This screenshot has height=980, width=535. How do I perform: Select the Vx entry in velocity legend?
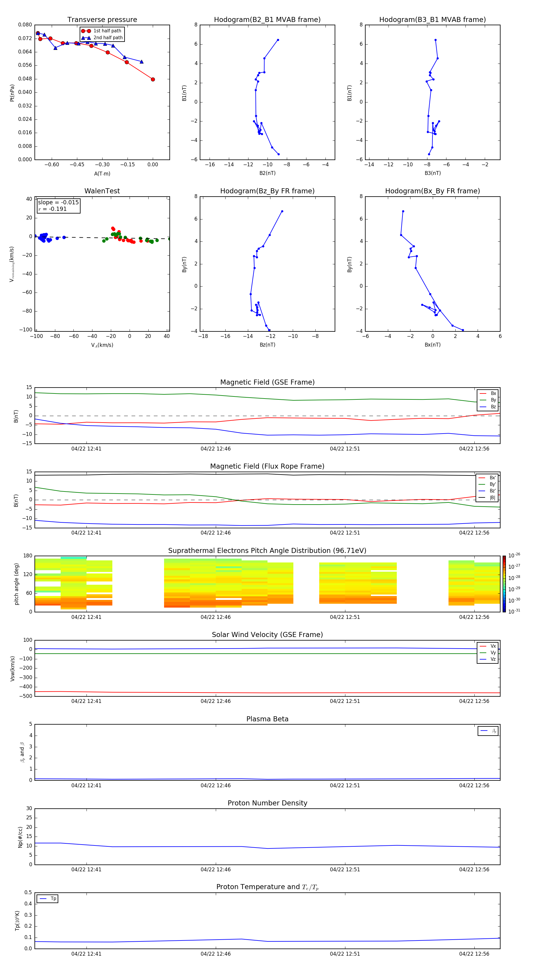(488, 646)
